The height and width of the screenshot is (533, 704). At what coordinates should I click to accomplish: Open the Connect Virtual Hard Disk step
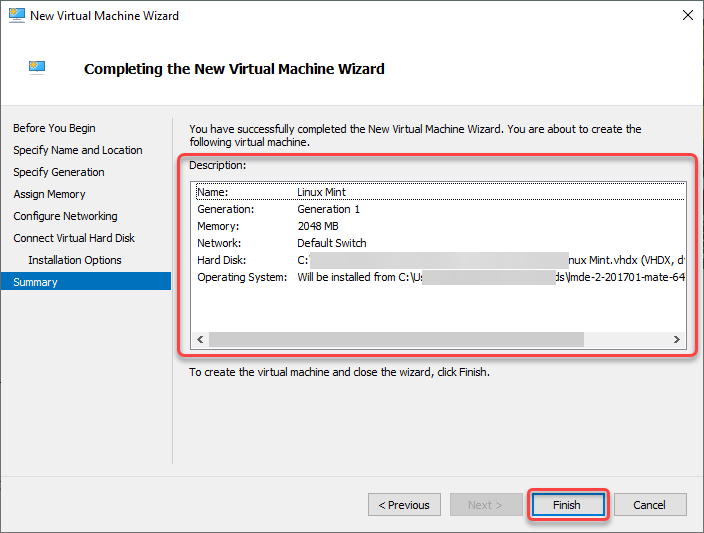coord(74,238)
